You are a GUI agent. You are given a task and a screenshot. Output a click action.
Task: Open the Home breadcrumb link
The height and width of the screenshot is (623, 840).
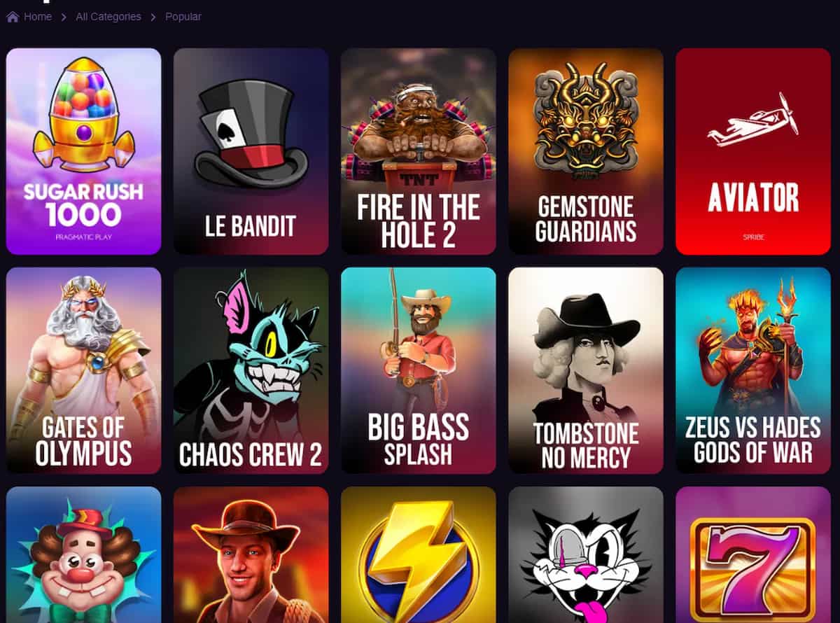38,17
